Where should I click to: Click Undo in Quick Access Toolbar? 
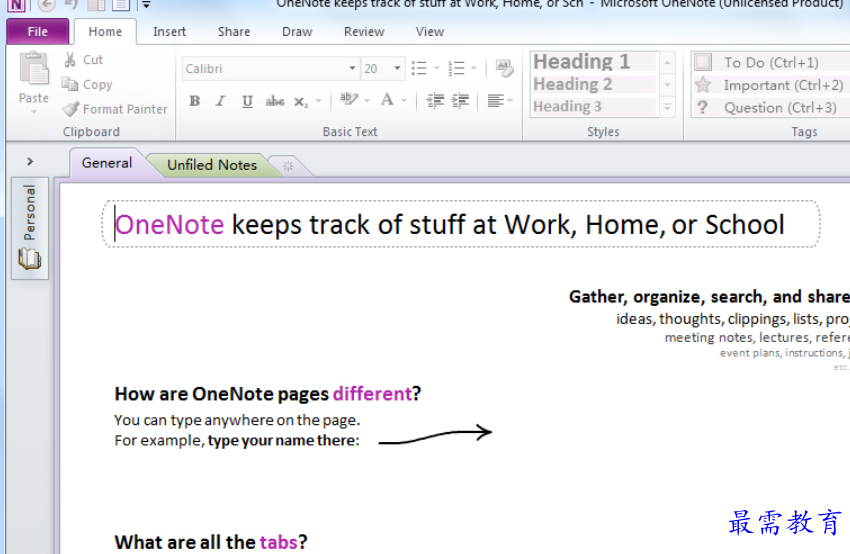(x=71, y=5)
